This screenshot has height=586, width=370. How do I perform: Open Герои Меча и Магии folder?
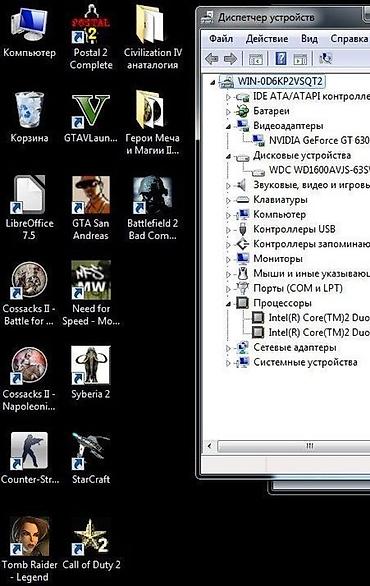coord(152,122)
